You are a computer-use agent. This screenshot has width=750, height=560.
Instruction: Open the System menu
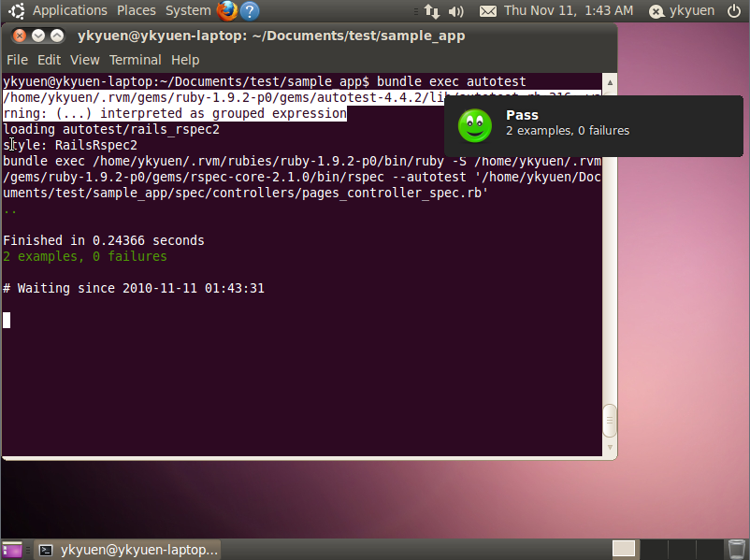pyautogui.click(x=188, y=11)
